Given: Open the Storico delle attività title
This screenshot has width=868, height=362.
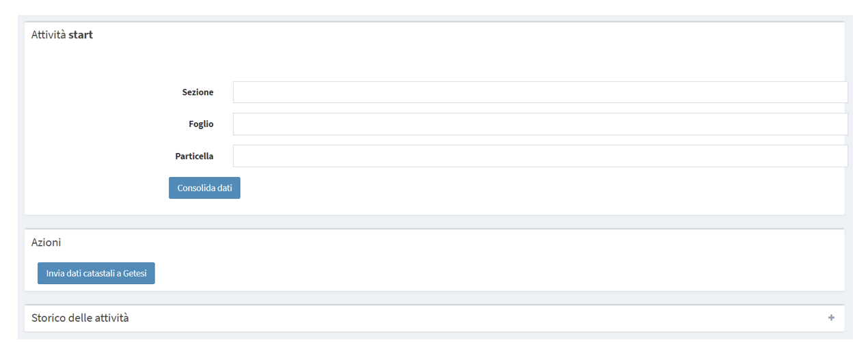Looking at the screenshot, I should click(80, 318).
